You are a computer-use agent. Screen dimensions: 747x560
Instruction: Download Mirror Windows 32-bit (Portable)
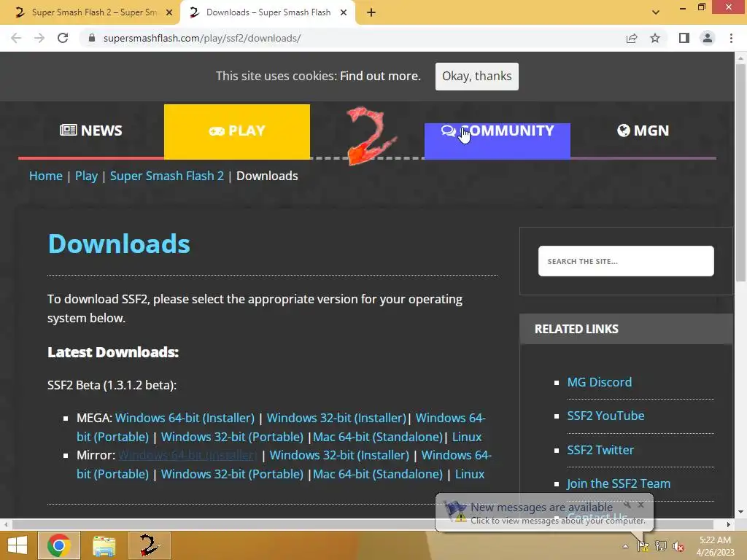point(232,474)
